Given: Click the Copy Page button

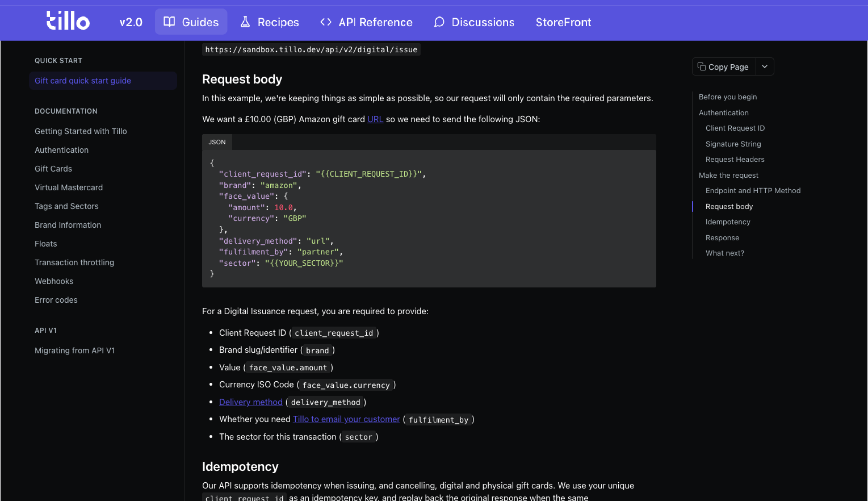Looking at the screenshot, I should [724, 66].
